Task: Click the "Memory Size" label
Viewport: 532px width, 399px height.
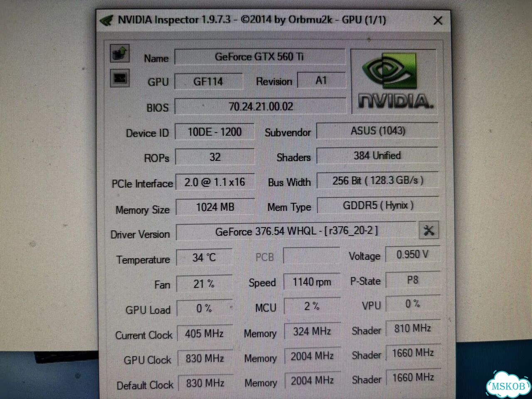Action: (x=143, y=210)
